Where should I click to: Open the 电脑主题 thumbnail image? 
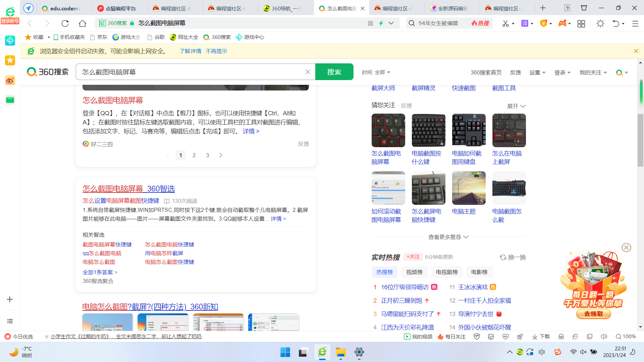pyautogui.click(x=469, y=188)
